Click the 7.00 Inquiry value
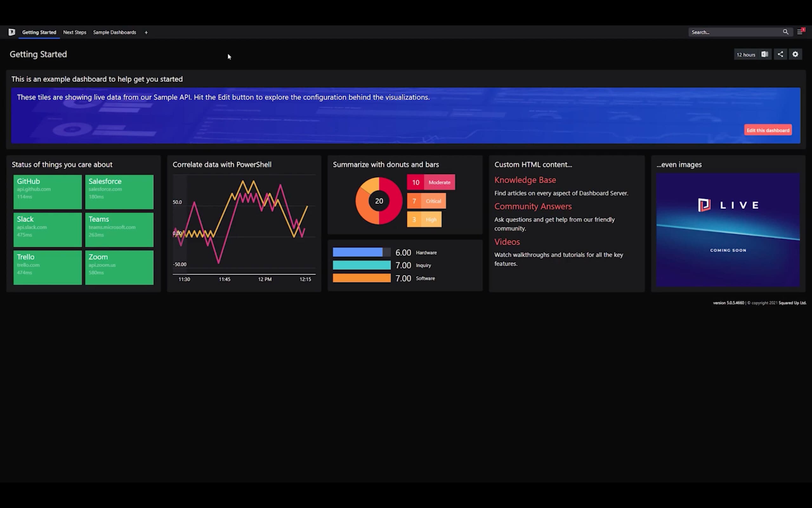 [x=403, y=265]
